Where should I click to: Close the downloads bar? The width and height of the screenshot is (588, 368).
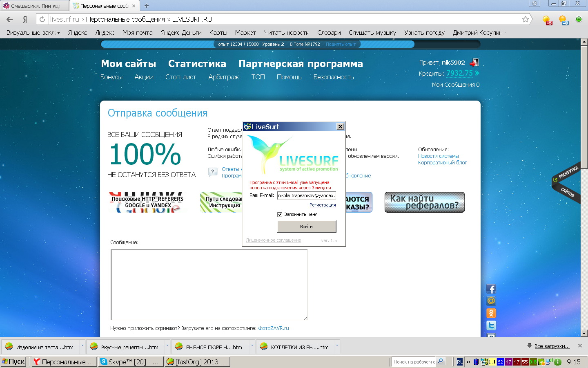pos(580,346)
